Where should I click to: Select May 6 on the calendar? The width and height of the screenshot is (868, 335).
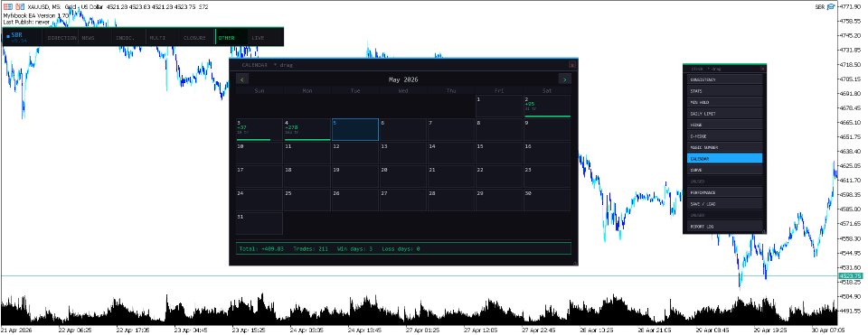[403, 130]
